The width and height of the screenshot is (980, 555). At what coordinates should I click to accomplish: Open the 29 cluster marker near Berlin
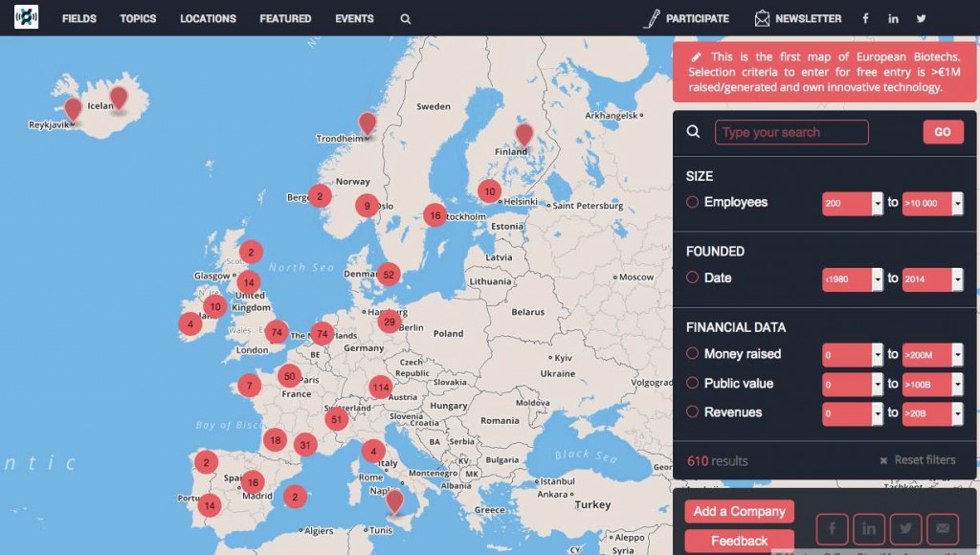pos(390,322)
